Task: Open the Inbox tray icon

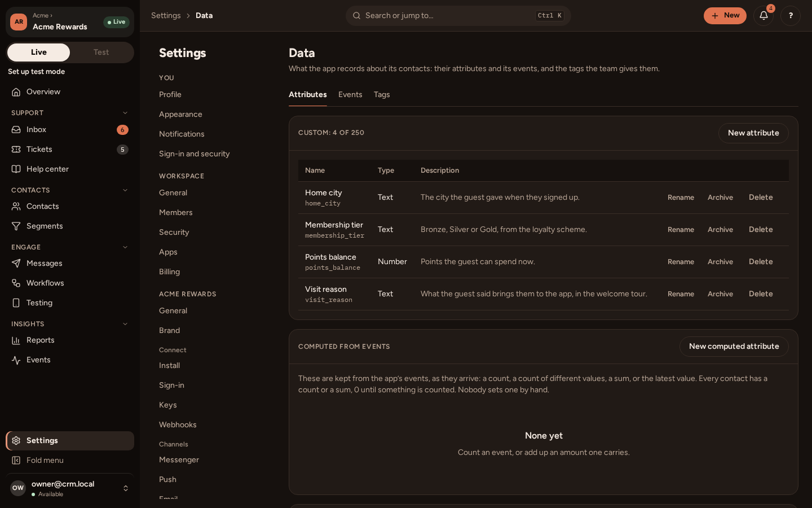Action: (x=16, y=130)
